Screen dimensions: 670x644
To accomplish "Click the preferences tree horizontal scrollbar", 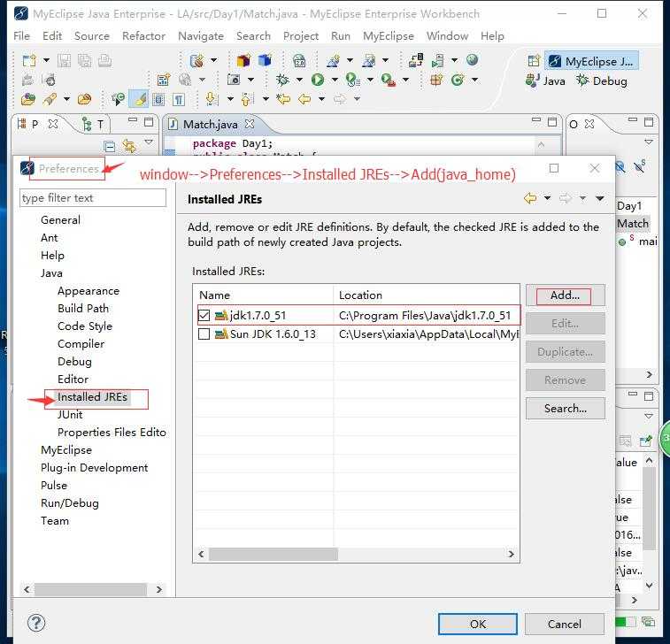I will (x=90, y=590).
